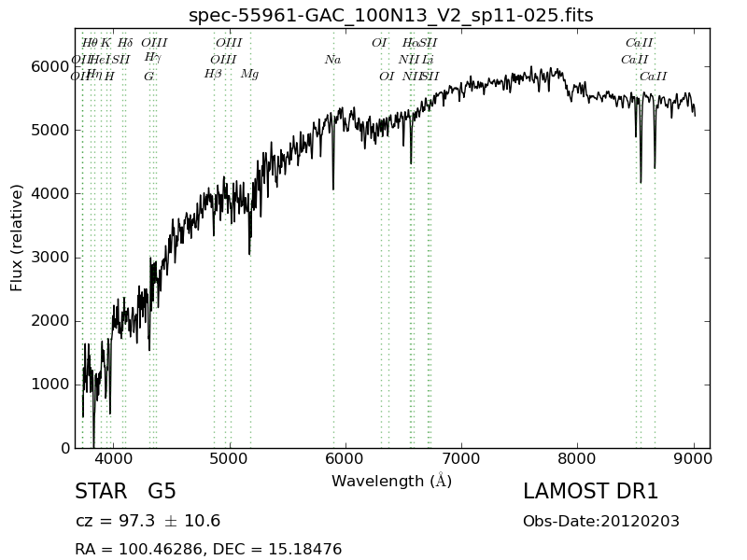Screen dimensions: 747x560
Task: Select the x-axis tick label 7000
Action: pyautogui.click(x=461, y=459)
